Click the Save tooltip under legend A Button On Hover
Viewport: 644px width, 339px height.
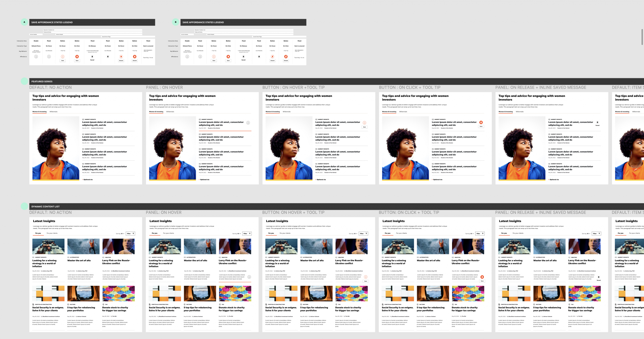63,61
